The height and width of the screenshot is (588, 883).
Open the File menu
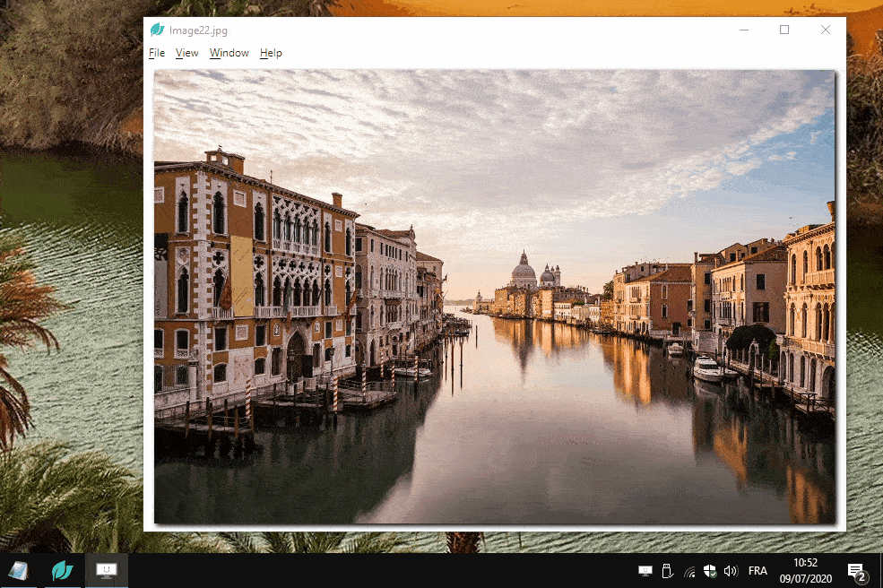pyautogui.click(x=157, y=53)
